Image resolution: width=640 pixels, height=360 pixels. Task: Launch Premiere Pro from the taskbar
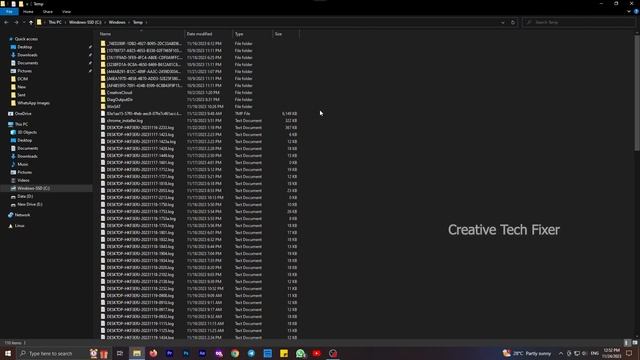tap(169, 353)
